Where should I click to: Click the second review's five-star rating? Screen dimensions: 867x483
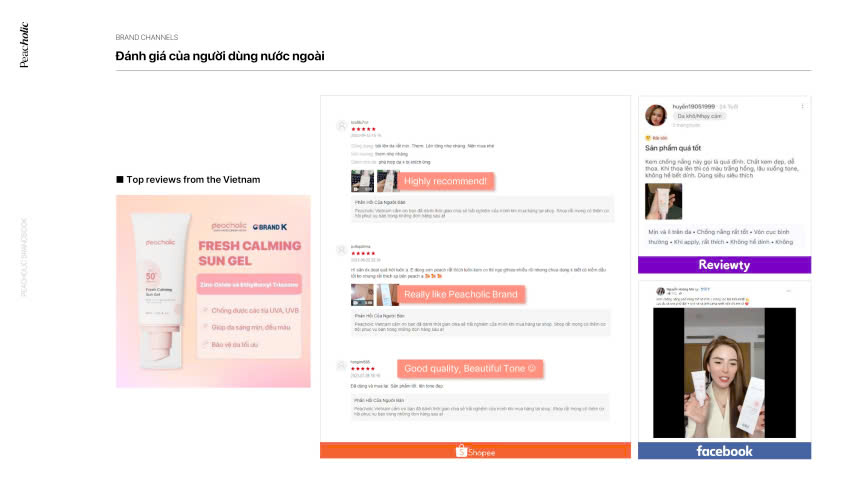pos(363,253)
